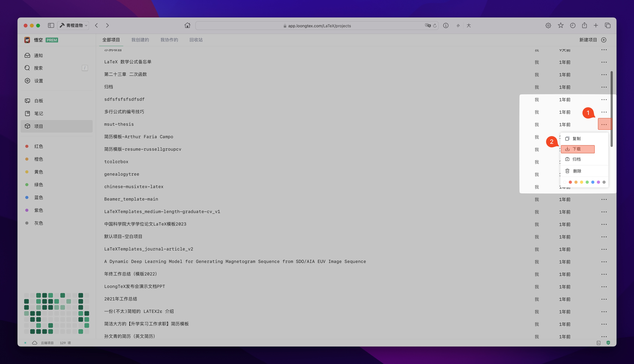Open more options for Beamer_template-main row
Screen dimensions: 634x364
tap(604, 199)
